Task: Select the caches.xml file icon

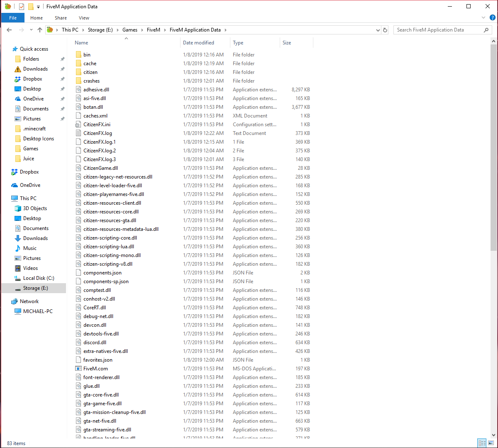Action: click(79, 116)
